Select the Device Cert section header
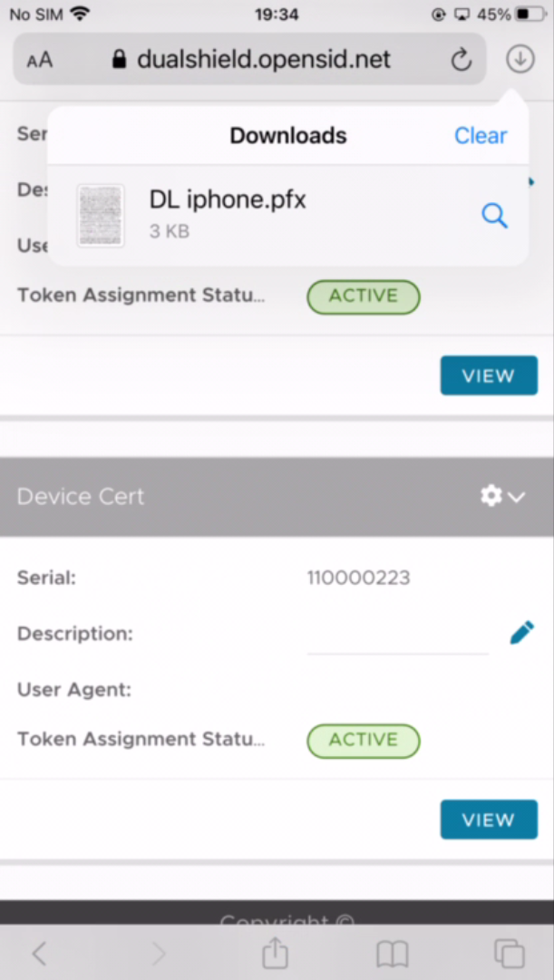 tap(277, 496)
